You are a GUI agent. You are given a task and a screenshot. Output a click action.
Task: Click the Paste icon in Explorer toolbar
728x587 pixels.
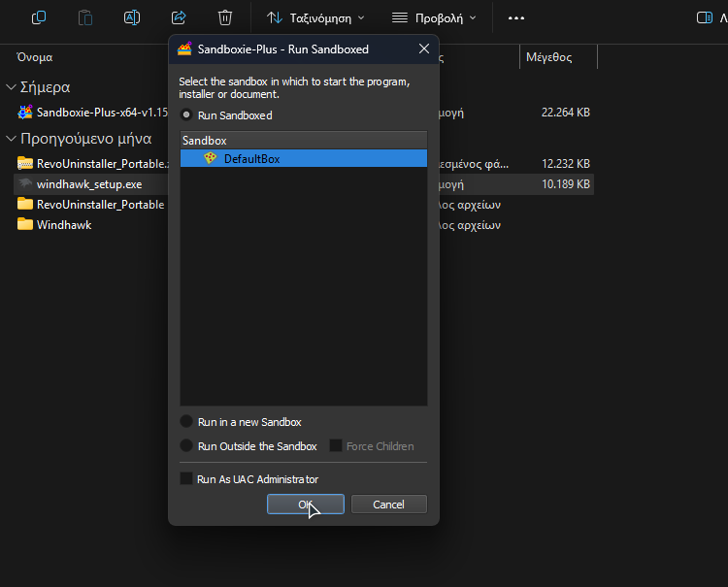coord(85,18)
